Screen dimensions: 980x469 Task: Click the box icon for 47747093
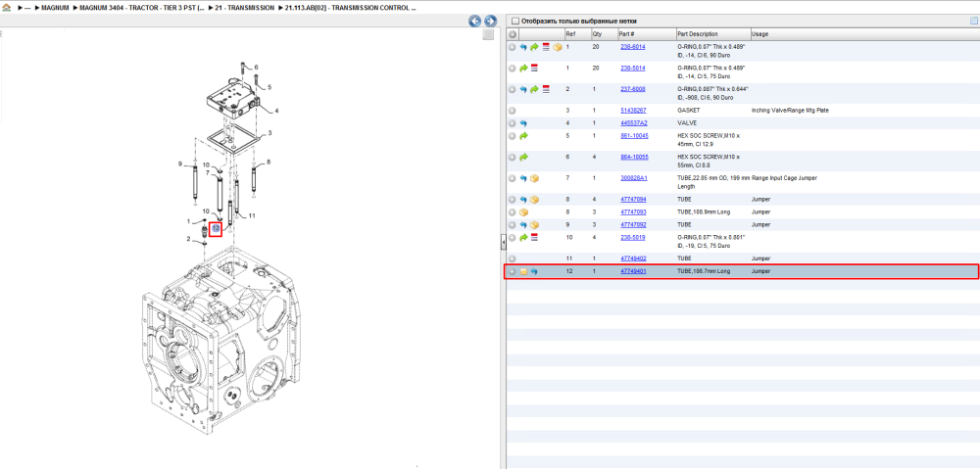coord(524,212)
